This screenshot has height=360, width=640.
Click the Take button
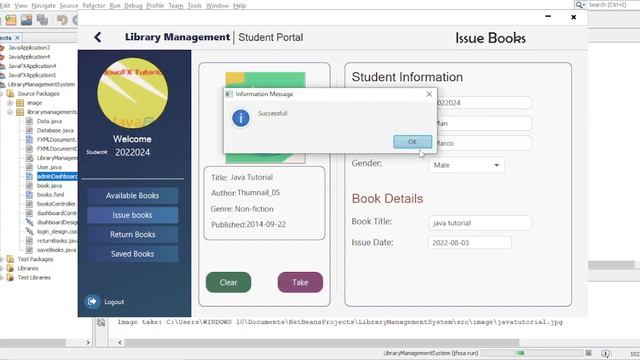coord(300,282)
